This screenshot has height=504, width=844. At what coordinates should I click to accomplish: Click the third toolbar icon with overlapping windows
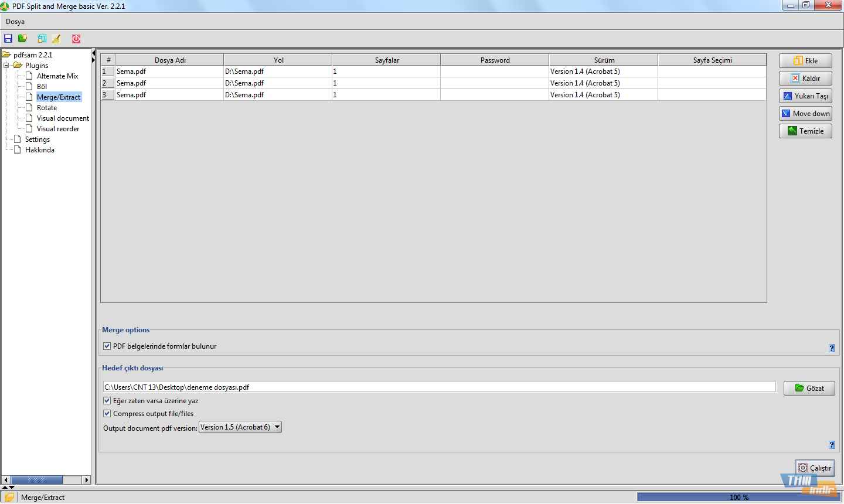[x=42, y=39]
